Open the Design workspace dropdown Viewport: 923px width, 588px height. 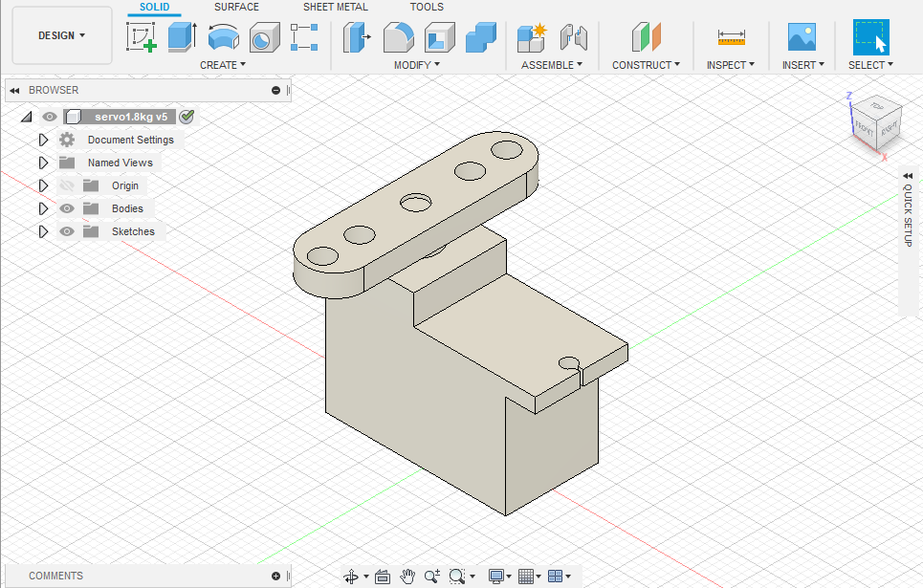pyautogui.click(x=62, y=35)
